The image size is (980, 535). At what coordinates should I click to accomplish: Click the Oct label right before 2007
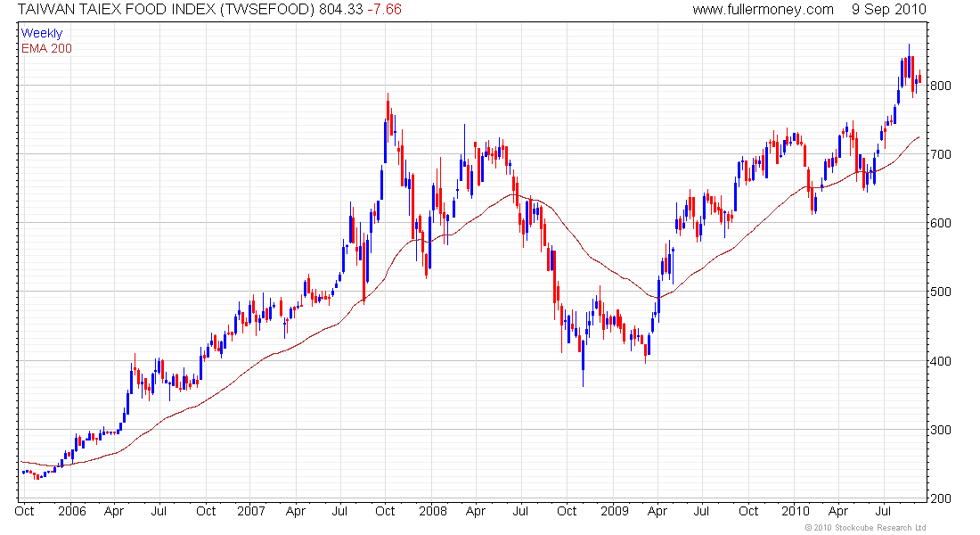(206, 511)
